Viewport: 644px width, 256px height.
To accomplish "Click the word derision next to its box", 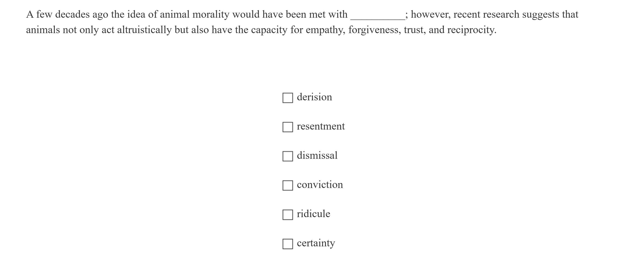I will (x=314, y=97).
